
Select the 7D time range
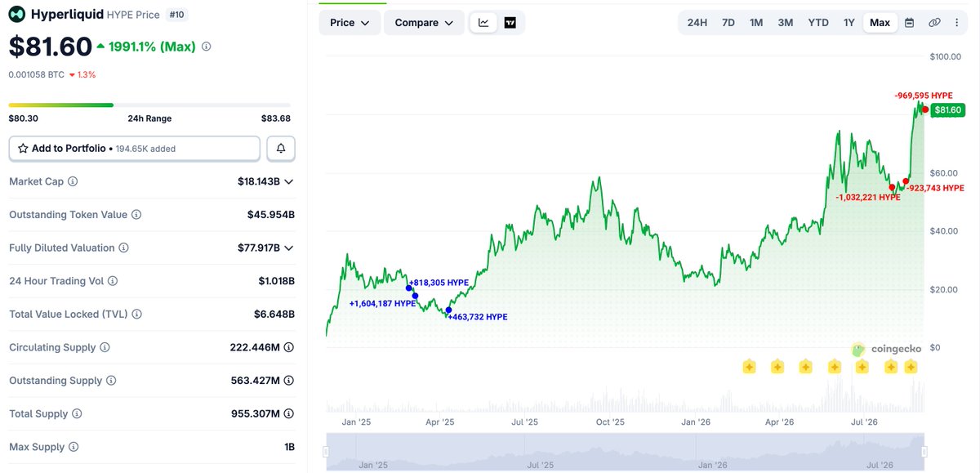coord(728,23)
